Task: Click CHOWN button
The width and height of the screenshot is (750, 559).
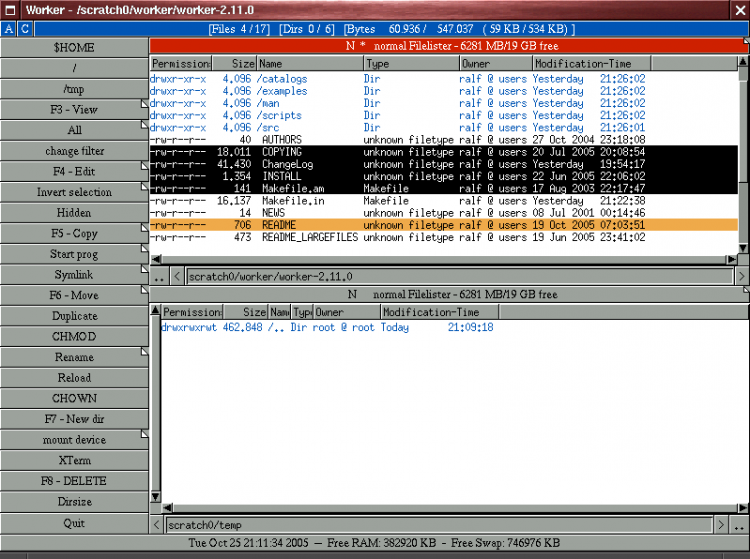Action: coord(74,398)
